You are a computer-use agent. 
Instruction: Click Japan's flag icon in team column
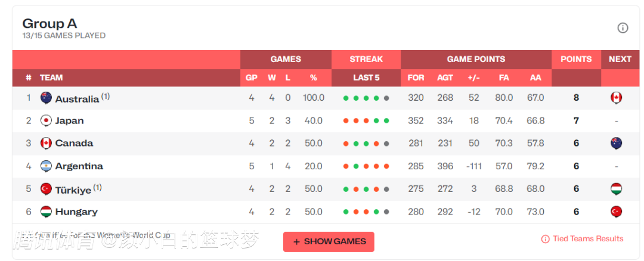click(46, 120)
